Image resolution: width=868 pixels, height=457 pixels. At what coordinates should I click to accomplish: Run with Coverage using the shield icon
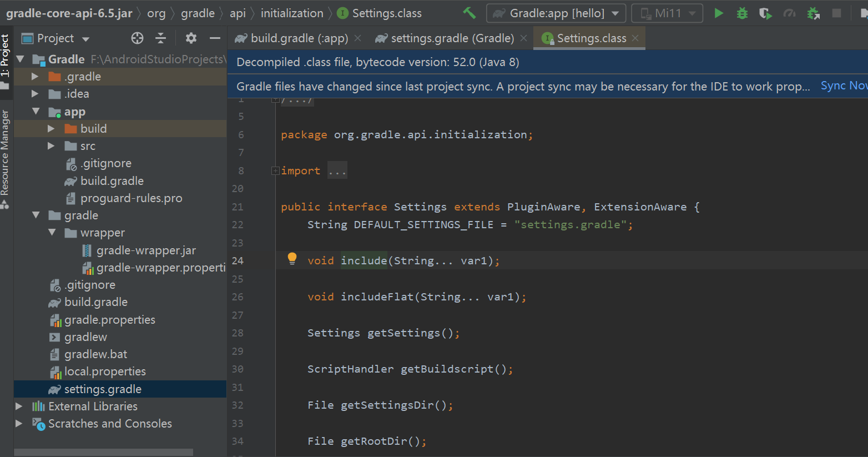coord(765,13)
